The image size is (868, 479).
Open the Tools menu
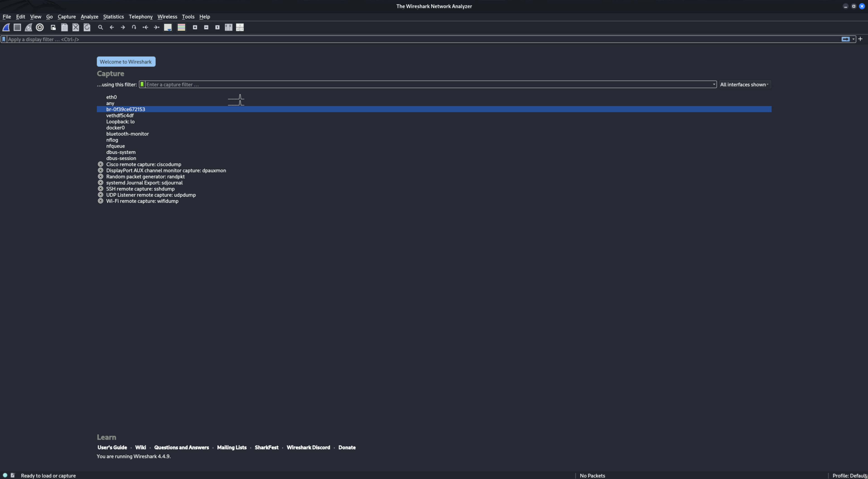point(188,17)
